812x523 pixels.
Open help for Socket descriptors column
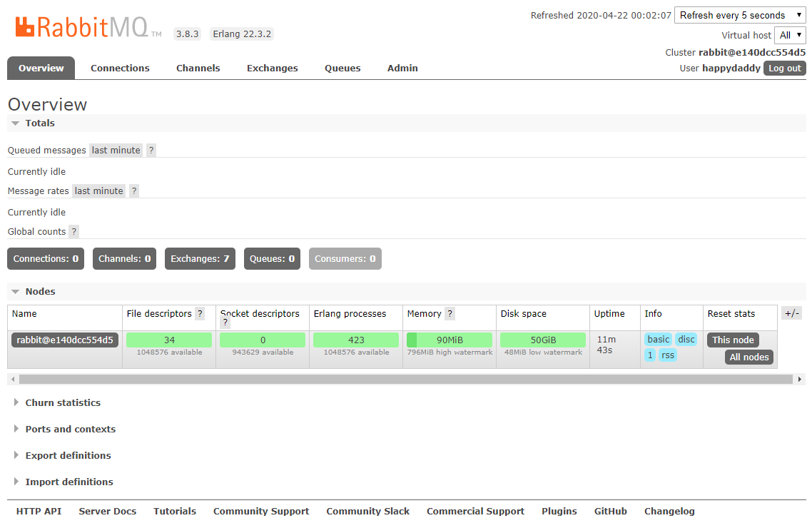coord(225,322)
